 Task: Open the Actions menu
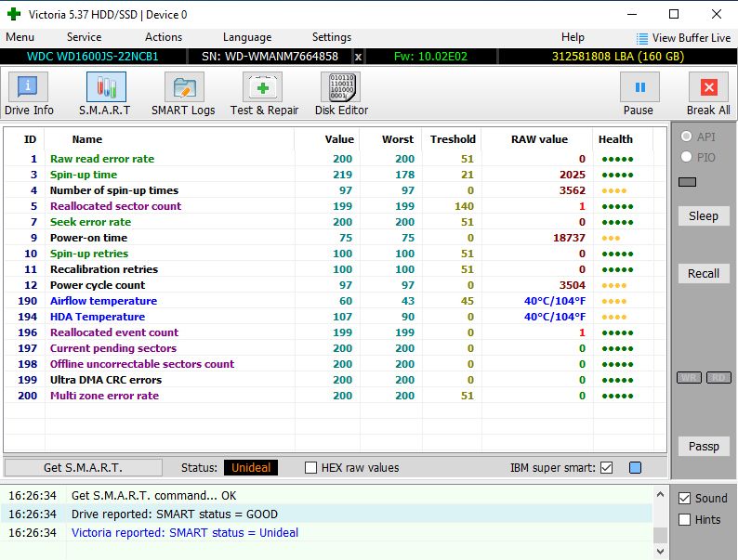point(164,37)
